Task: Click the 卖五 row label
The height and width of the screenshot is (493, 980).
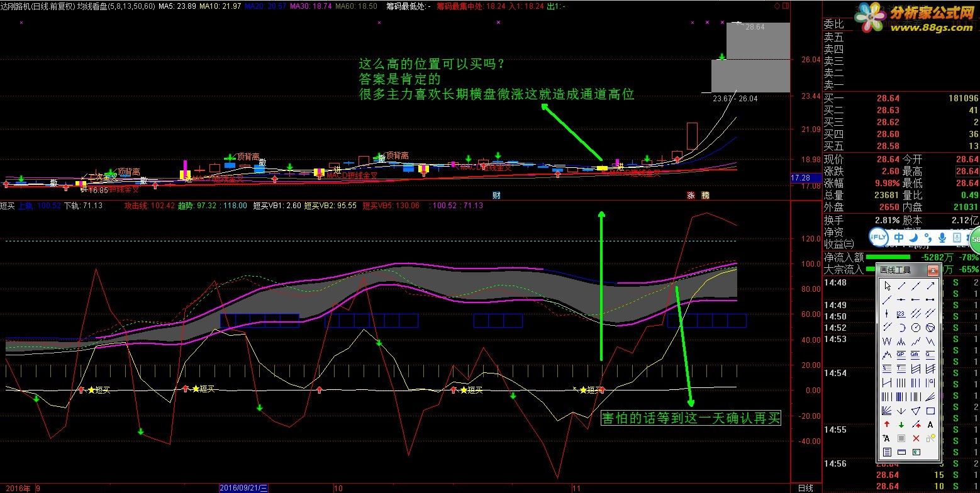Action: coord(834,37)
